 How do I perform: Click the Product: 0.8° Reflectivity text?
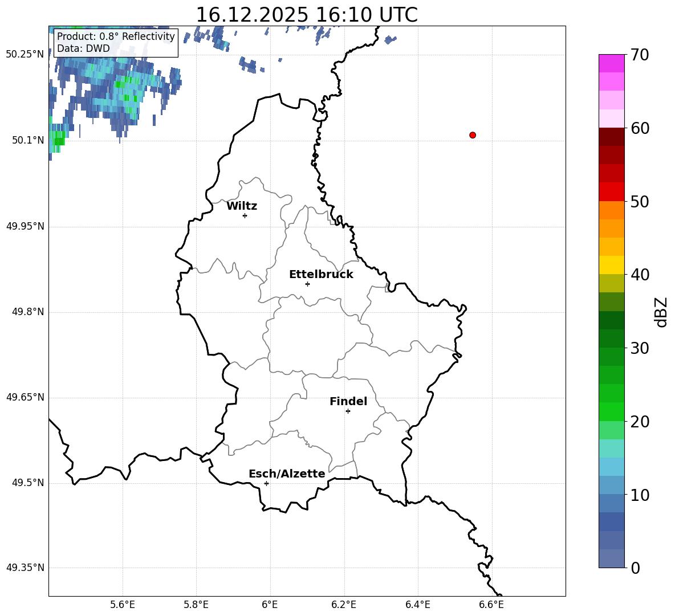[x=116, y=36]
